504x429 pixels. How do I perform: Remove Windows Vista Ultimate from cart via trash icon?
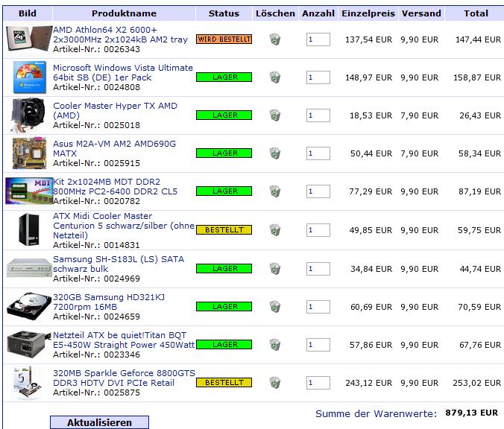point(275,77)
